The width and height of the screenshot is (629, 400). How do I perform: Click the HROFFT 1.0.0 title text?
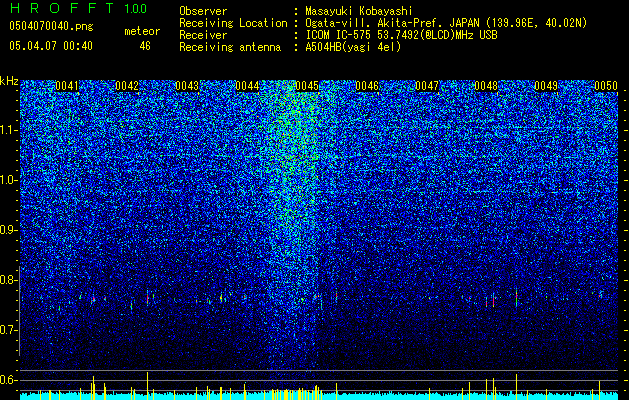click(78, 8)
